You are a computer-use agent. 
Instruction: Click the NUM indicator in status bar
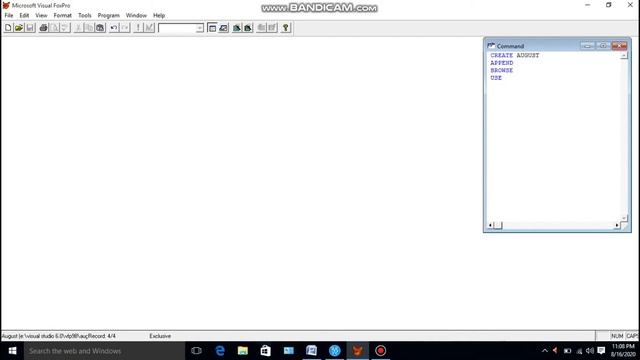click(x=617, y=336)
